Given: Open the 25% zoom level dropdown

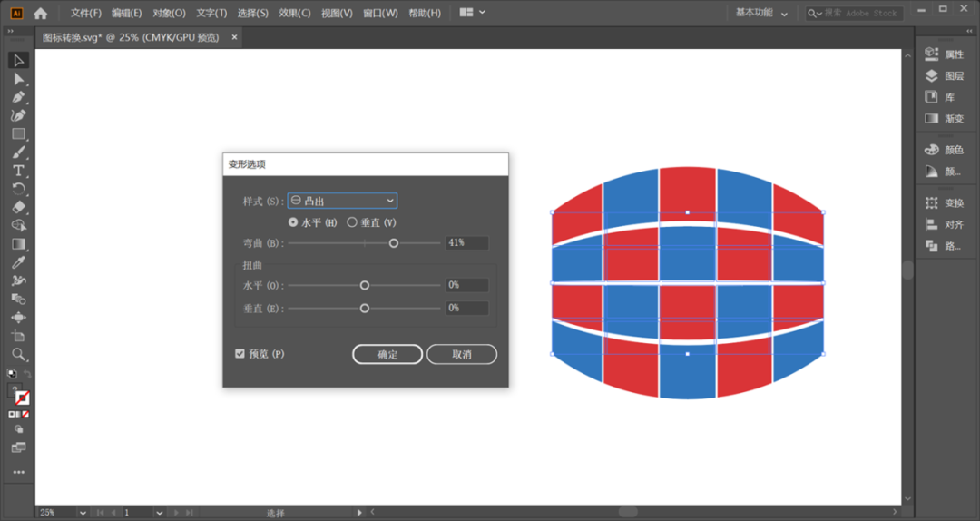Looking at the screenshot, I should pyautogui.click(x=63, y=512).
